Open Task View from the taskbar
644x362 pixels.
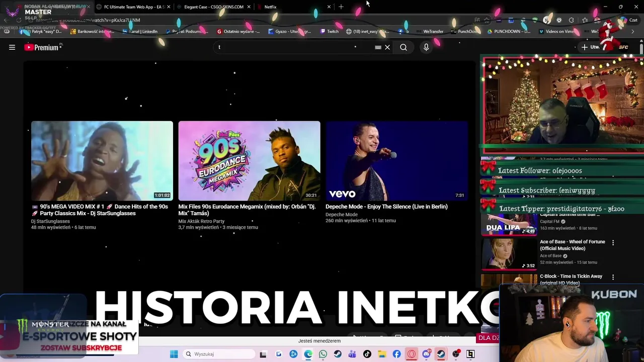point(263,354)
